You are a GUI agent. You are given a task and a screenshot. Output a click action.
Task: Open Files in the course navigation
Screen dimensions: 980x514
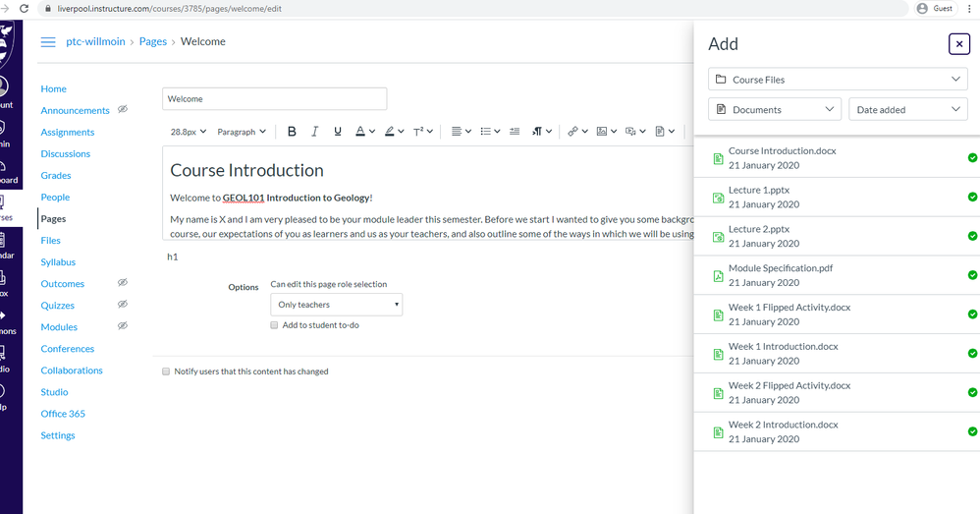(x=51, y=240)
